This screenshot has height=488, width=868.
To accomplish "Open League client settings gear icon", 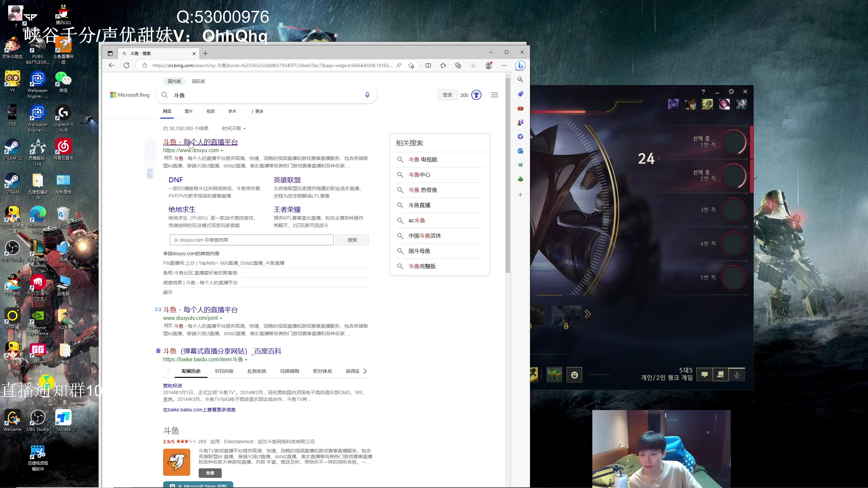I will (731, 91).
